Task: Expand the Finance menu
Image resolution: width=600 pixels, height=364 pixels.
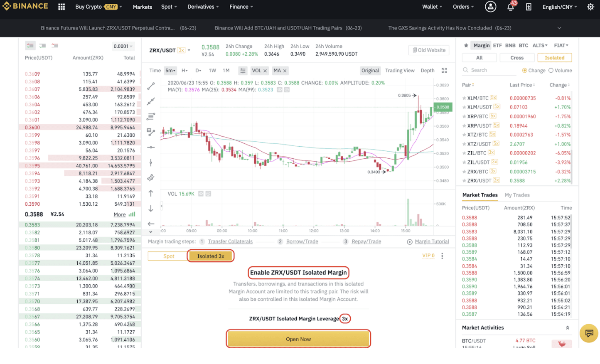Action: 241,7
